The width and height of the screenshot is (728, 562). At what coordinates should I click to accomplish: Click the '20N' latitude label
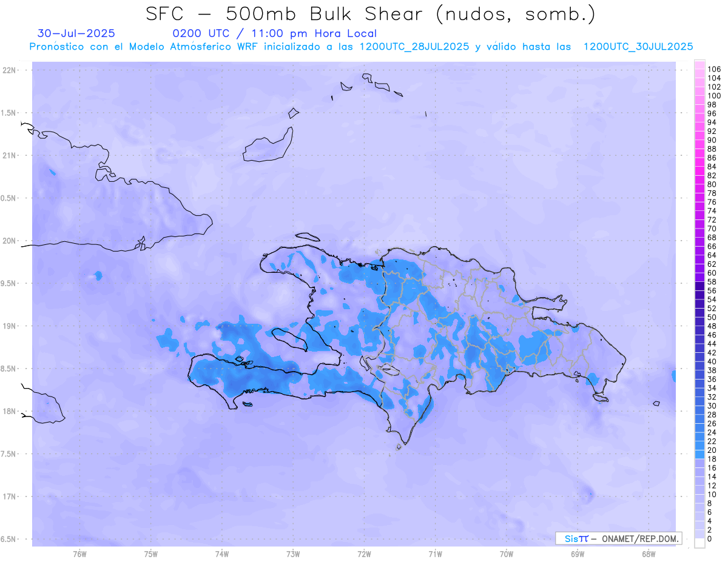[x=10, y=241]
